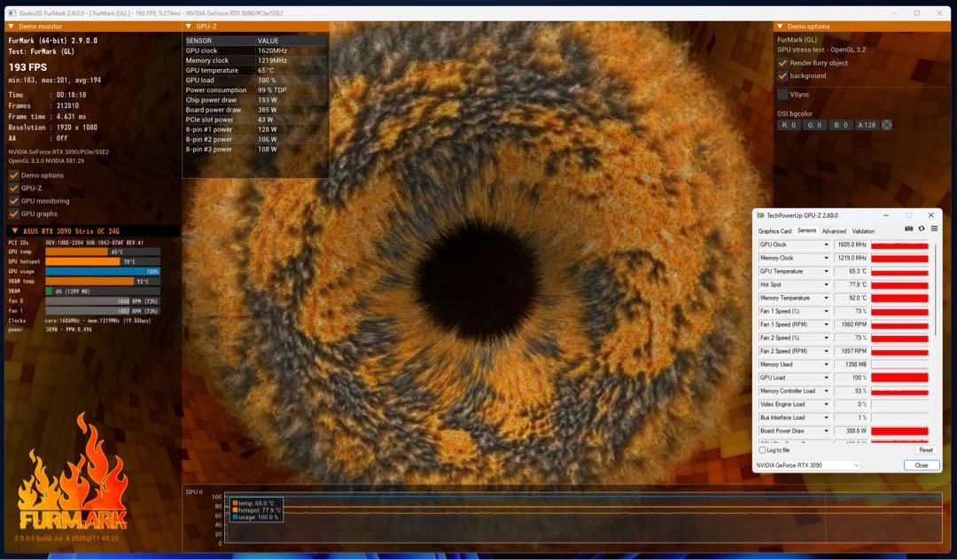Toggle the VSync checkbox
The width and height of the screenshot is (957, 560).
click(x=782, y=94)
